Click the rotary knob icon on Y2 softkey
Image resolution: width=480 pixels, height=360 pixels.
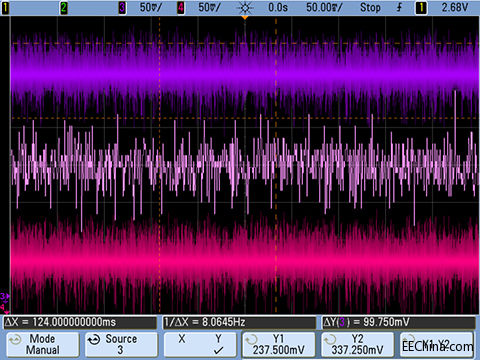point(330,340)
